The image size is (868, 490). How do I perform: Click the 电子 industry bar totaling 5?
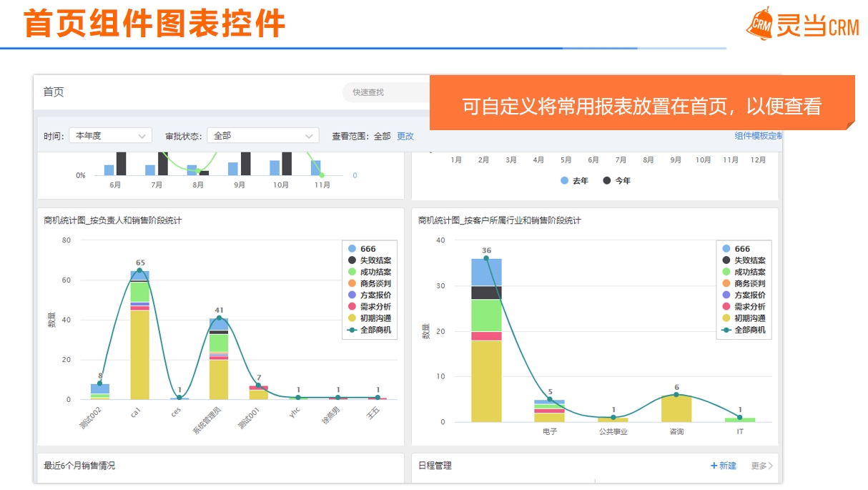click(549, 411)
